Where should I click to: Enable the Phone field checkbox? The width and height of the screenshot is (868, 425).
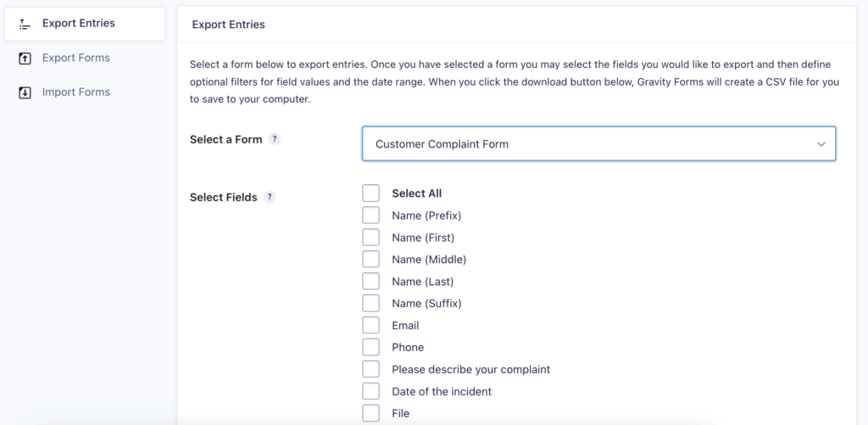click(370, 348)
